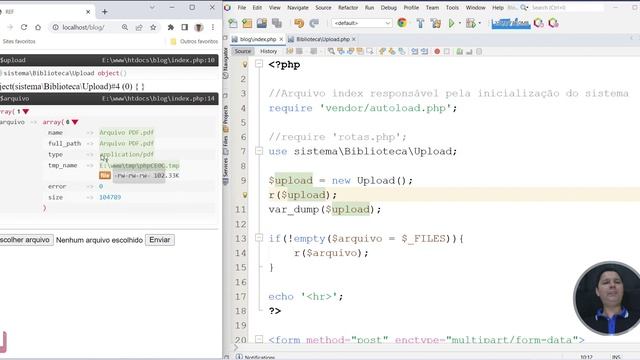Click the Sites favoritos bookmark

(x=19, y=41)
